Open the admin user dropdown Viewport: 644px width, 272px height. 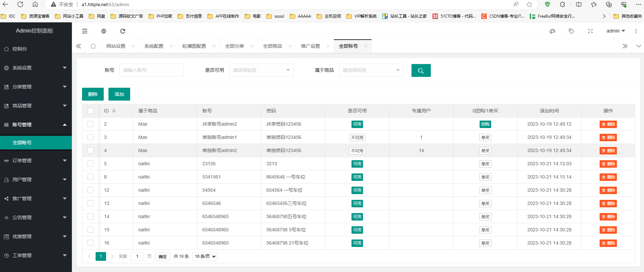click(x=616, y=31)
